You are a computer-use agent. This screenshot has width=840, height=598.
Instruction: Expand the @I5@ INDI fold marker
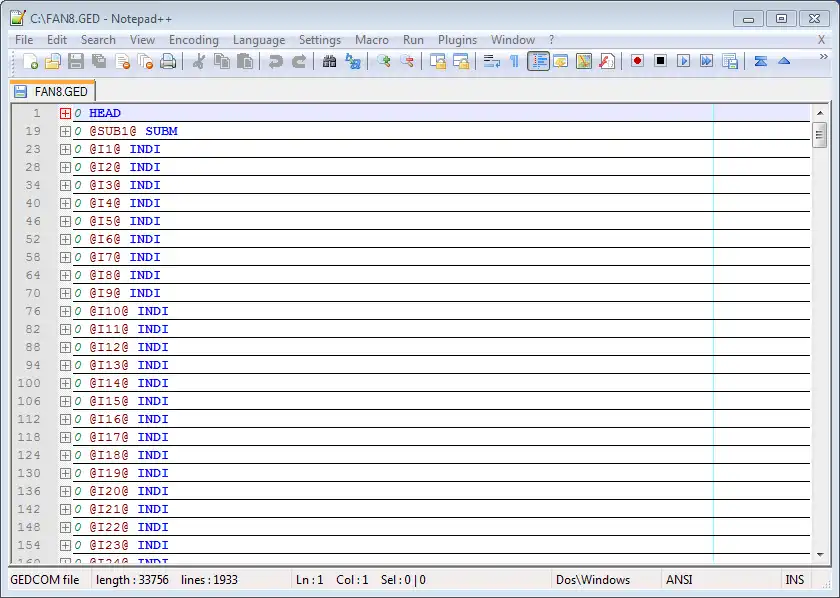pos(65,221)
